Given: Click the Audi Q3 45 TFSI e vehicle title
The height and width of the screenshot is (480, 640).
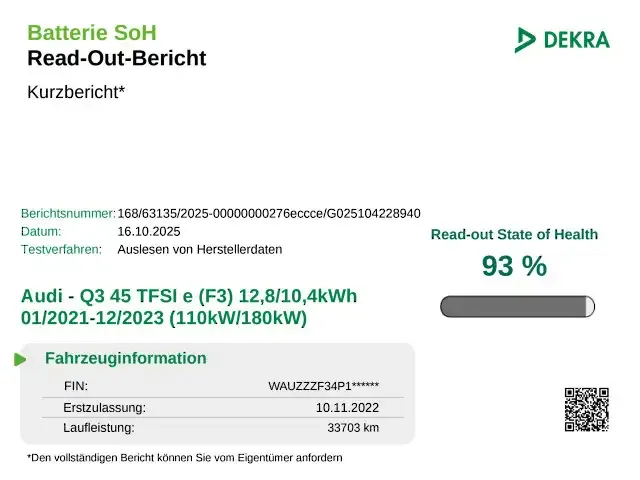Looking at the screenshot, I should (188, 307).
